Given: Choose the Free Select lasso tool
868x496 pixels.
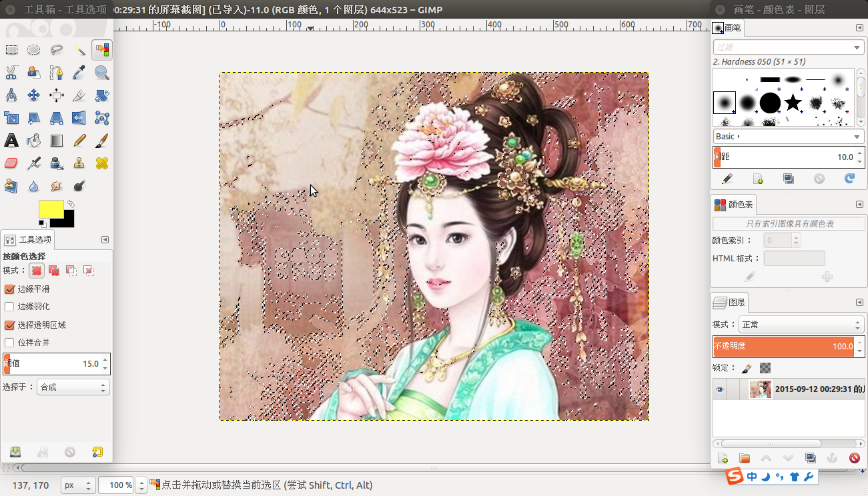Looking at the screenshot, I should click(57, 50).
